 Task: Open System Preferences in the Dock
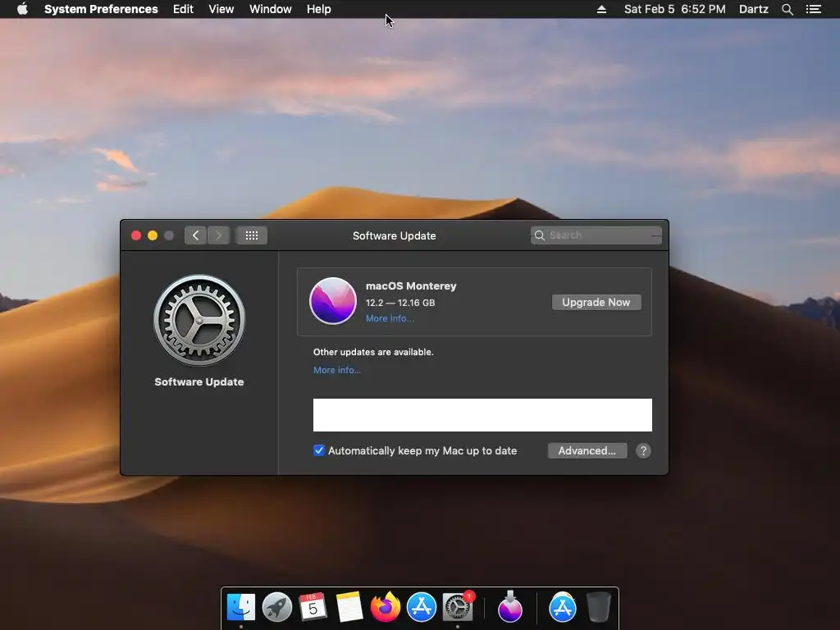[x=458, y=607]
